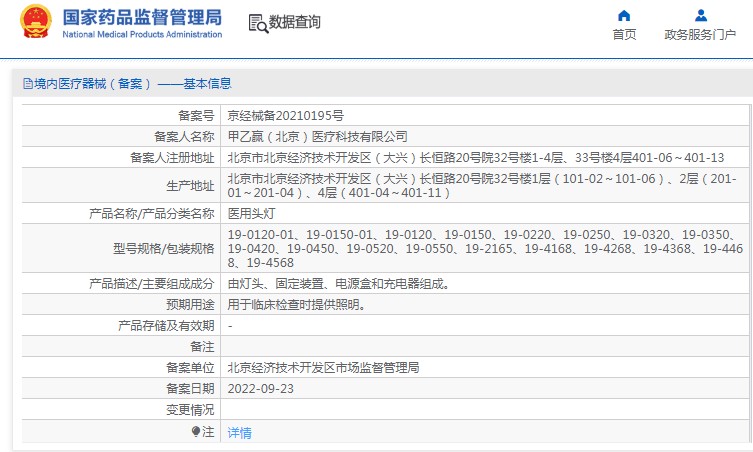
Task: Click the 政务服务门户 person icon
Action: pyautogui.click(x=700, y=16)
